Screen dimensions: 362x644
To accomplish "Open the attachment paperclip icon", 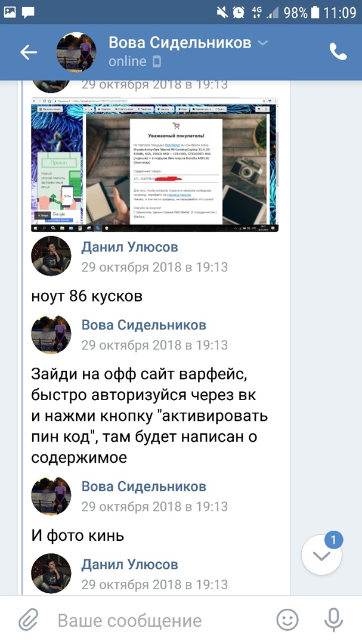I will coord(29,620).
